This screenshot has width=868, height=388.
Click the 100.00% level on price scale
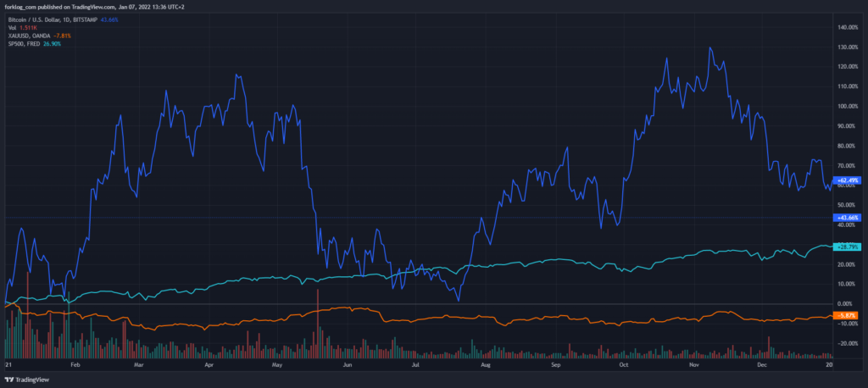(848, 106)
